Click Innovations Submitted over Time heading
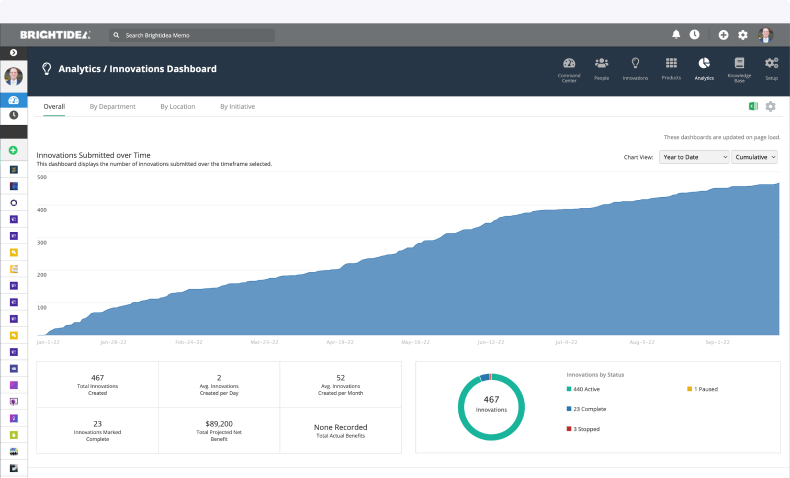Viewport: 790px width, 478px height. (x=93, y=155)
